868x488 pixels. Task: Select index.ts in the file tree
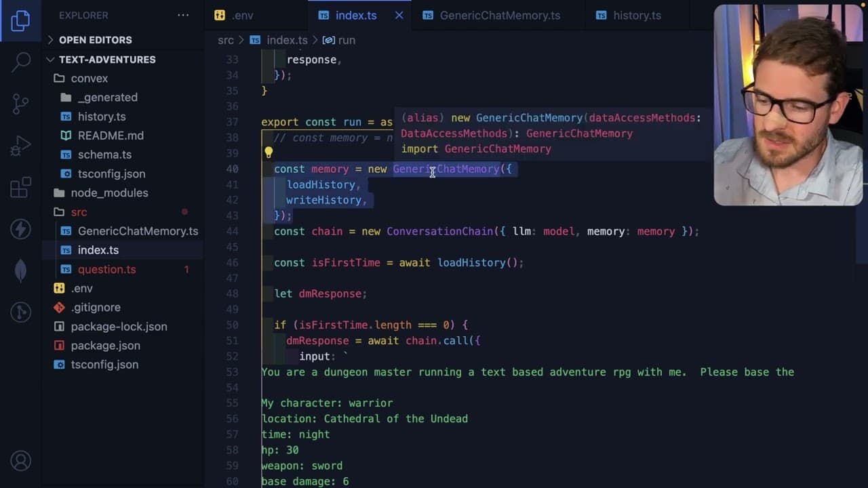98,250
